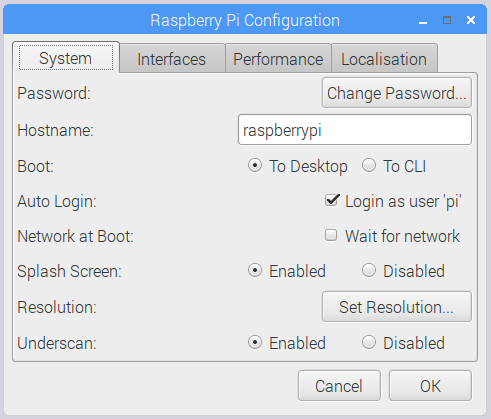Maximize the configuration window
The width and height of the screenshot is (491, 419).
tap(447, 20)
